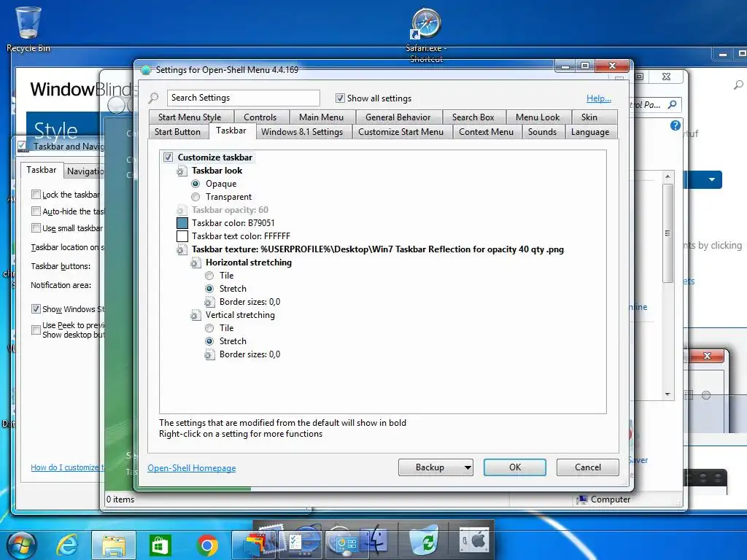
Task: Click the 0 items status bar text
Action: click(x=120, y=499)
